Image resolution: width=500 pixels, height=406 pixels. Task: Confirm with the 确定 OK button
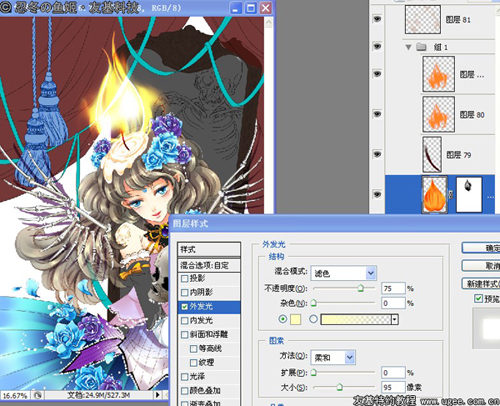(481, 248)
